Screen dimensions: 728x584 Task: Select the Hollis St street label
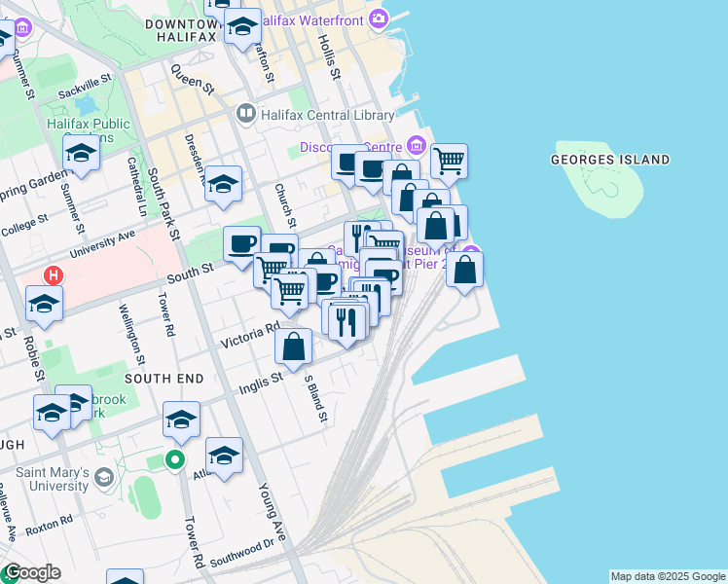coord(330,56)
